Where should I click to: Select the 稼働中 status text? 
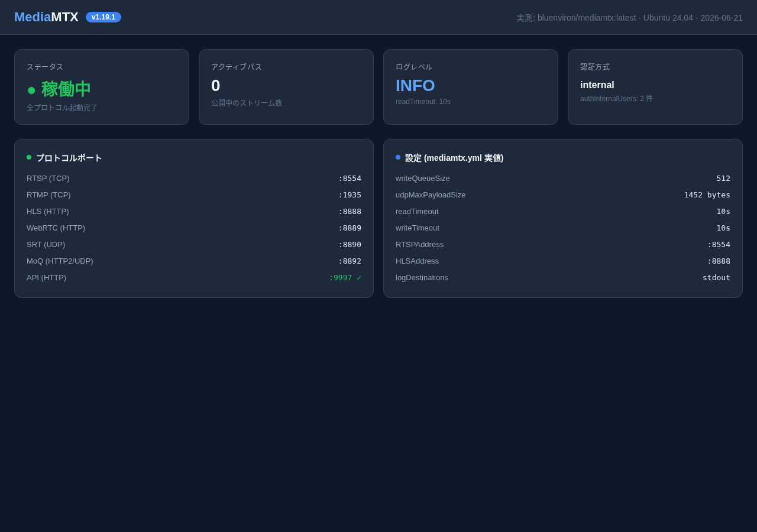click(x=66, y=89)
